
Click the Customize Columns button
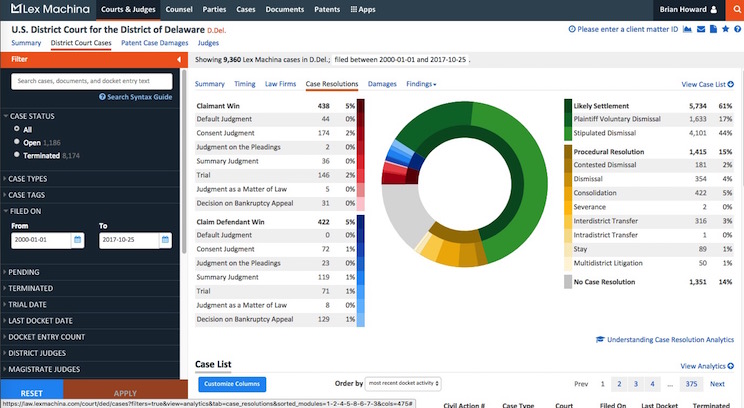pyautogui.click(x=232, y=384)
